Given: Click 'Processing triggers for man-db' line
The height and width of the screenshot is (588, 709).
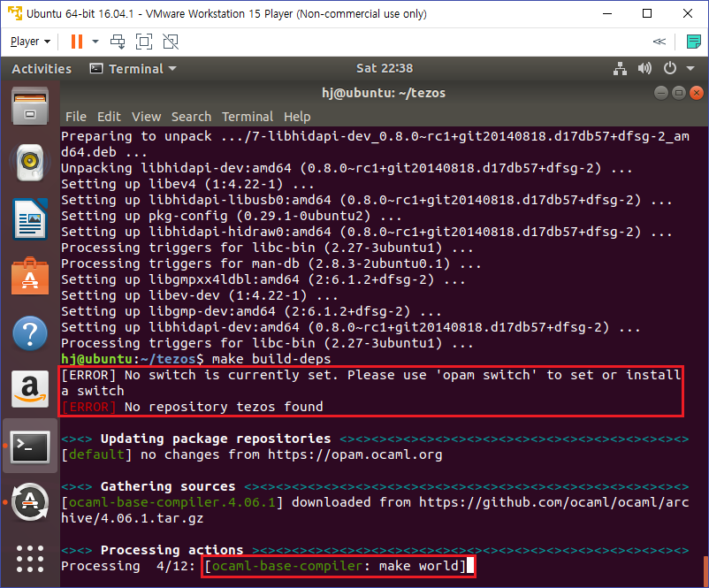Looking at the screenshot, I should point(271,263).
